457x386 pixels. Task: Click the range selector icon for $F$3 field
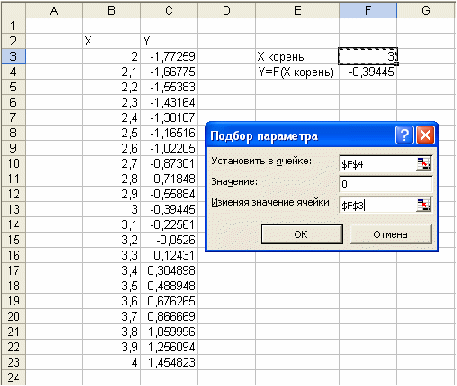pos(424,205)
